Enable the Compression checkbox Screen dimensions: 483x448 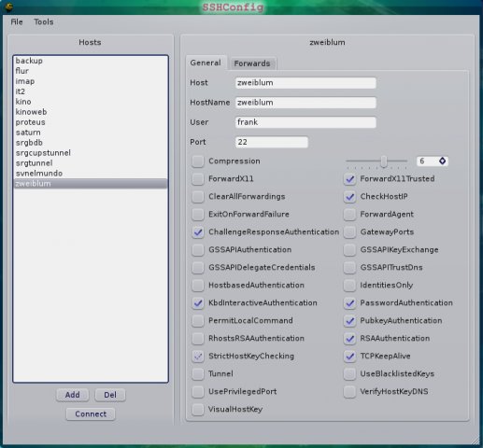[198, 161]
